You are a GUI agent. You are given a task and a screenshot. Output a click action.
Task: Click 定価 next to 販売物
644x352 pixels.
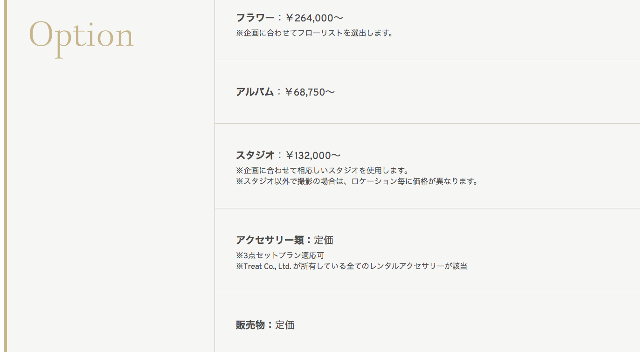285,325
